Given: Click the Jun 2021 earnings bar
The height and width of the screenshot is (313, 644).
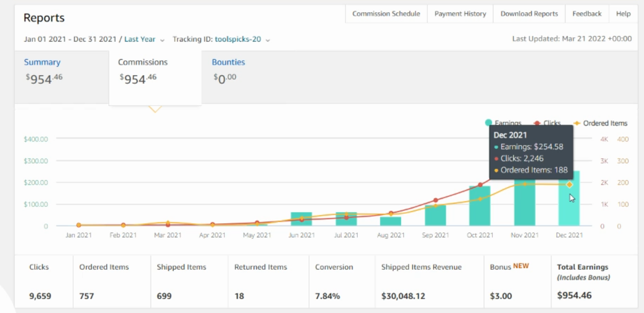Looking at the screenshot, I should (301, 219).
